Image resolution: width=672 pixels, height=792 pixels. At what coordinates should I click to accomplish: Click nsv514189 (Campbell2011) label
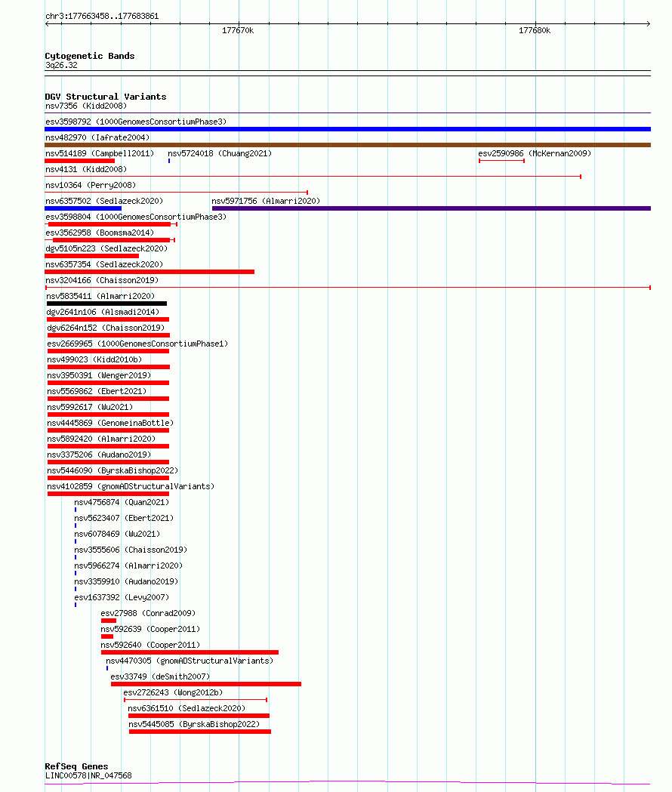(100, 153)
